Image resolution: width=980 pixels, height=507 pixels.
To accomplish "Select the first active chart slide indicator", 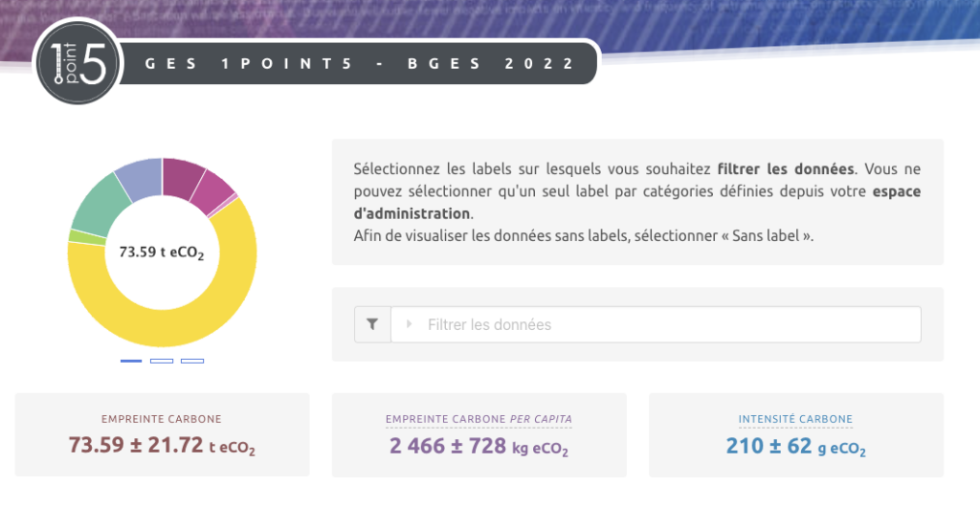I will [131, 361].
